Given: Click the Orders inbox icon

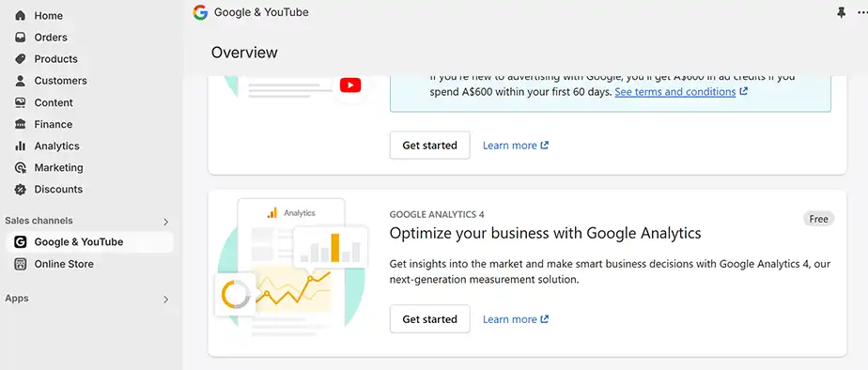Looking at the screenshot, I should click(21, 37).
